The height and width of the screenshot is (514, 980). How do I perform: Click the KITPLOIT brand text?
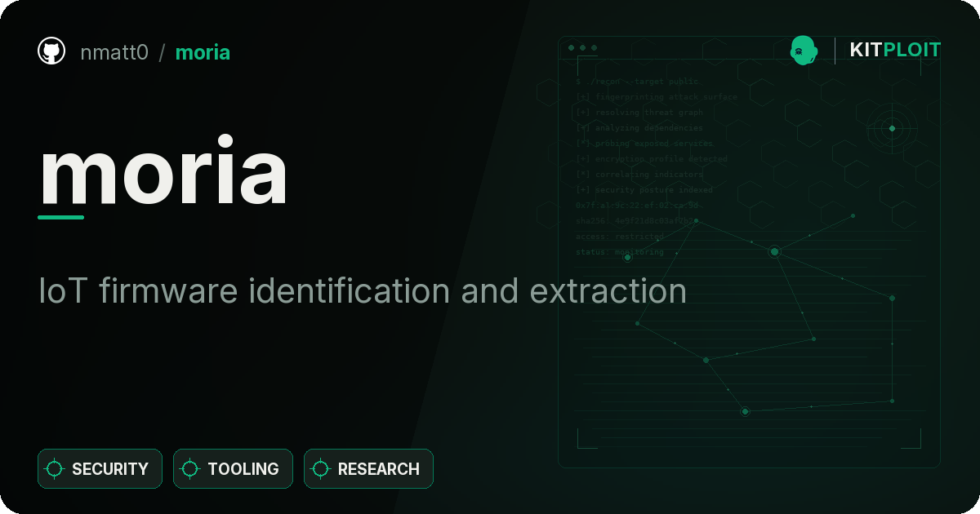coord(895,51)
